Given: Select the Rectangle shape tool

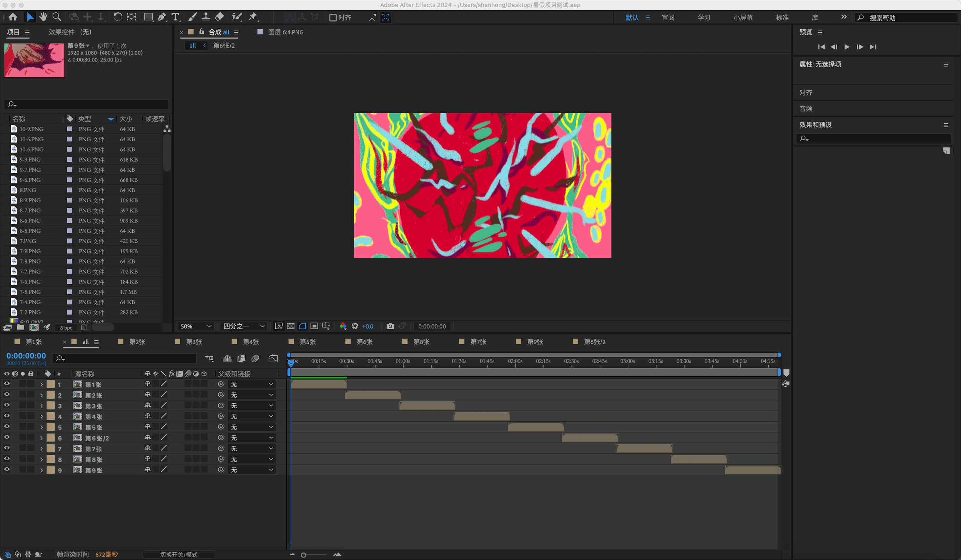Looking at the screenshot, I should (x=148, y=17).
